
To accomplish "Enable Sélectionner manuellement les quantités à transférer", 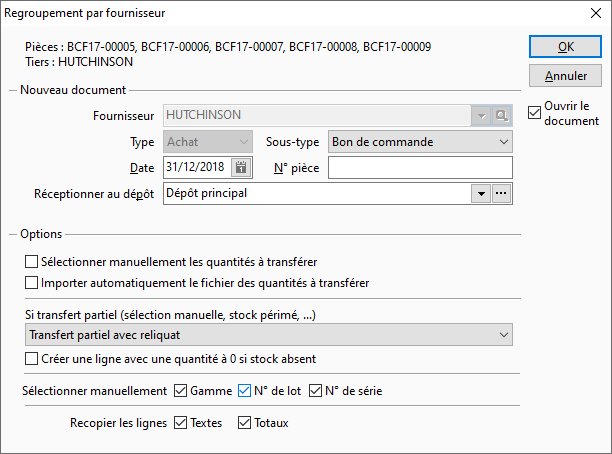I will [x=32, y=262].
